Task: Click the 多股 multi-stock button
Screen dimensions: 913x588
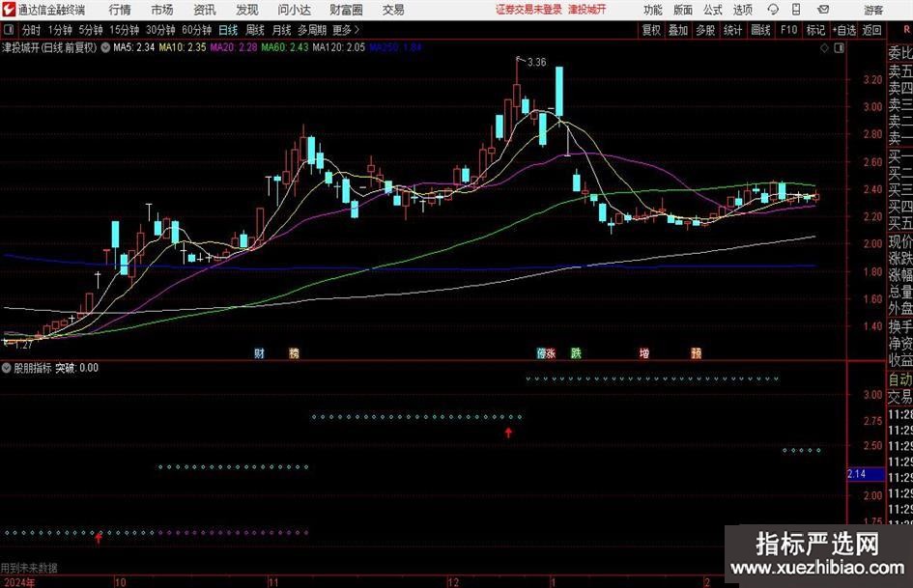Action: 705,30
